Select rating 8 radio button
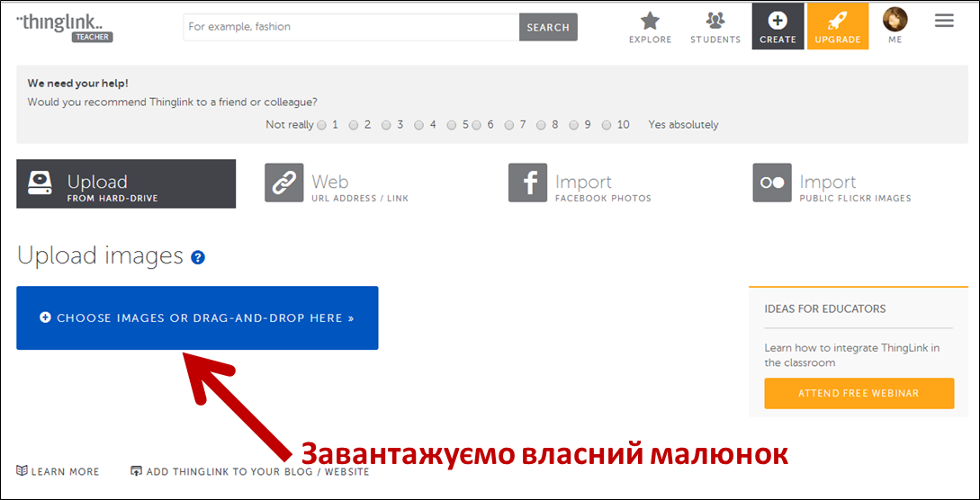The width and height of the screenshot is (980, 500). [541, 125]
